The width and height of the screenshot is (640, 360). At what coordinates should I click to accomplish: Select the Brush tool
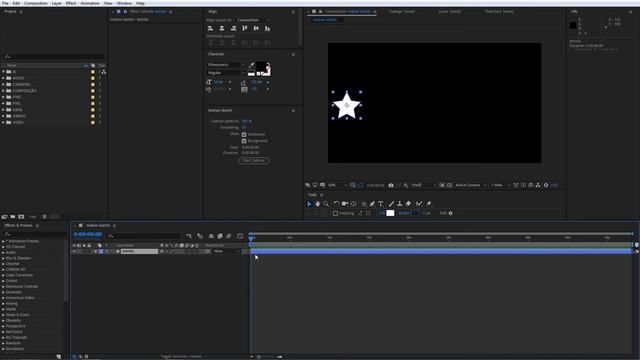click(391, 204)
